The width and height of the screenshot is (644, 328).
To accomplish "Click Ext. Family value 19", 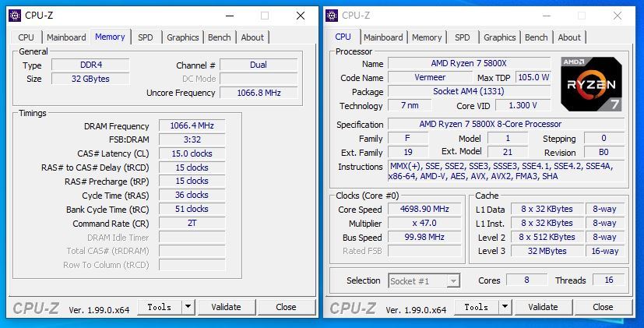I will 408,153.
